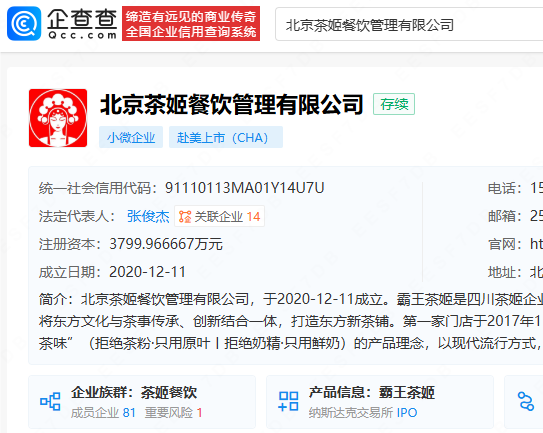Open the company's red opera-mask logo
Screen dimensions: 543x433
58,118
